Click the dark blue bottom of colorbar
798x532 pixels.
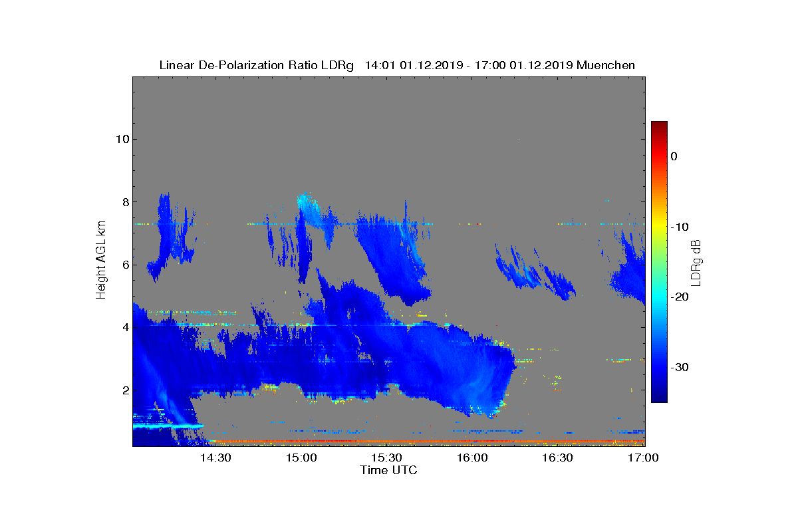[659, 397]
